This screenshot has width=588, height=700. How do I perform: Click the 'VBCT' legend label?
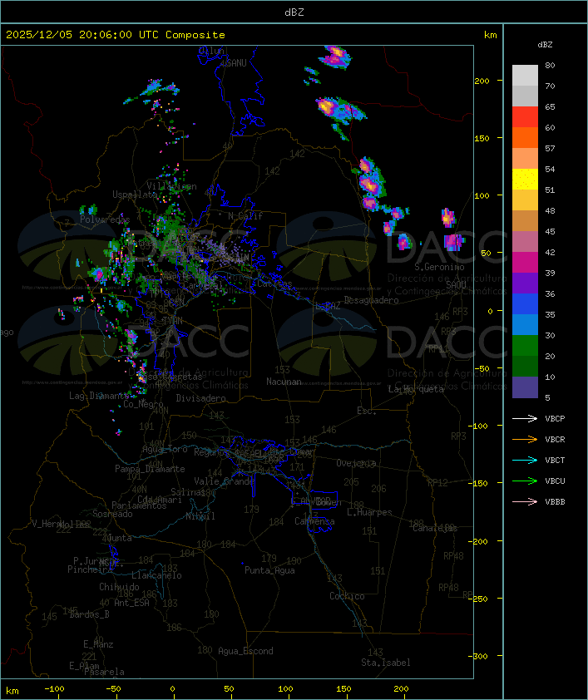[555, 461]
